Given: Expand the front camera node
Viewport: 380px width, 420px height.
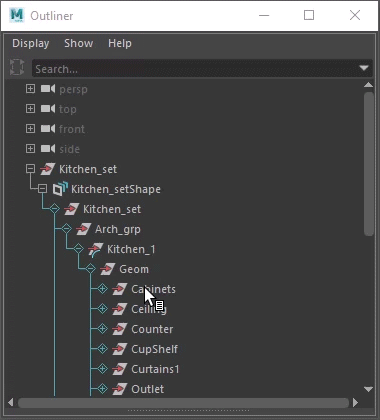Looking at the screenshot, I should tap(30, 129).
